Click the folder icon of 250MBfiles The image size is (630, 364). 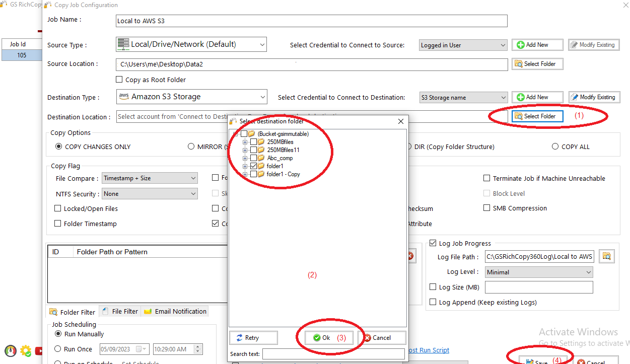(x=261, y=142)
